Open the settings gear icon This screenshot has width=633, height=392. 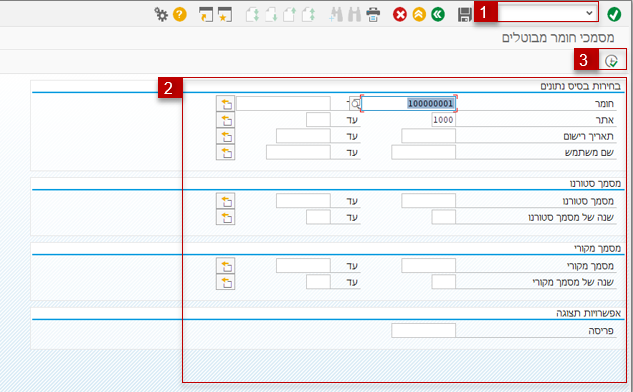coord(161,15)
